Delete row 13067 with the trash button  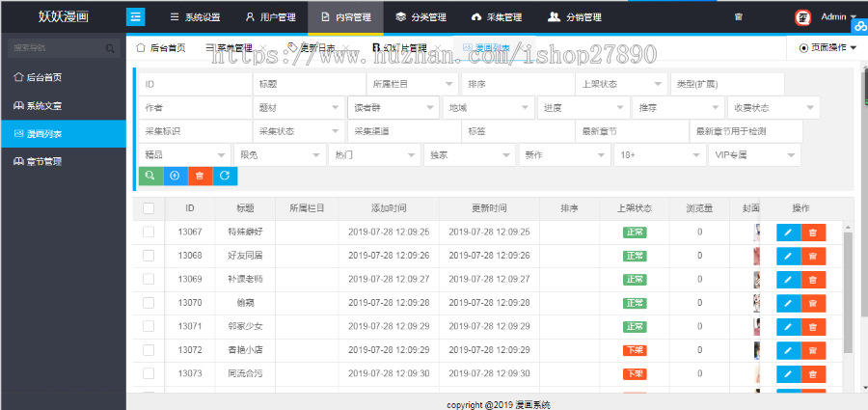pos(813,232)
